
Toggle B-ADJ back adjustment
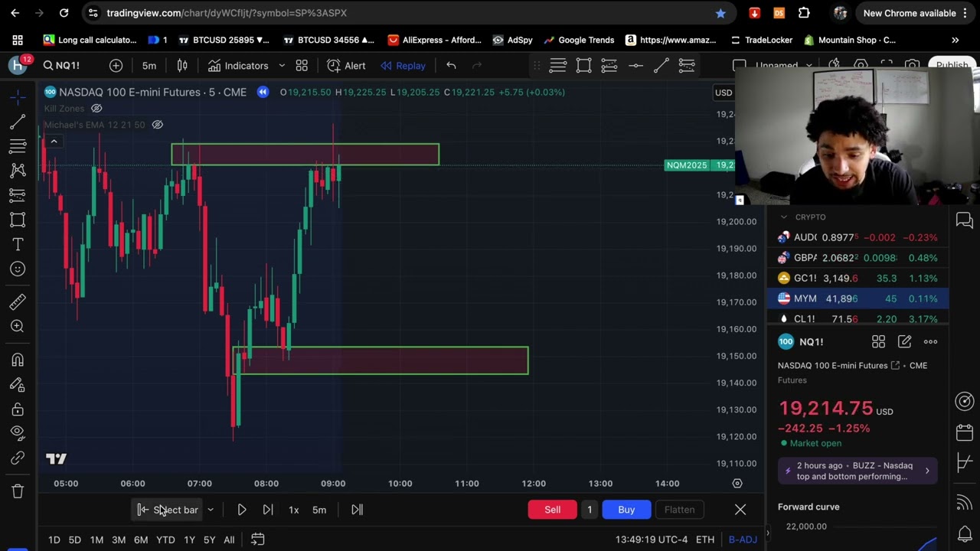[743, 540]
